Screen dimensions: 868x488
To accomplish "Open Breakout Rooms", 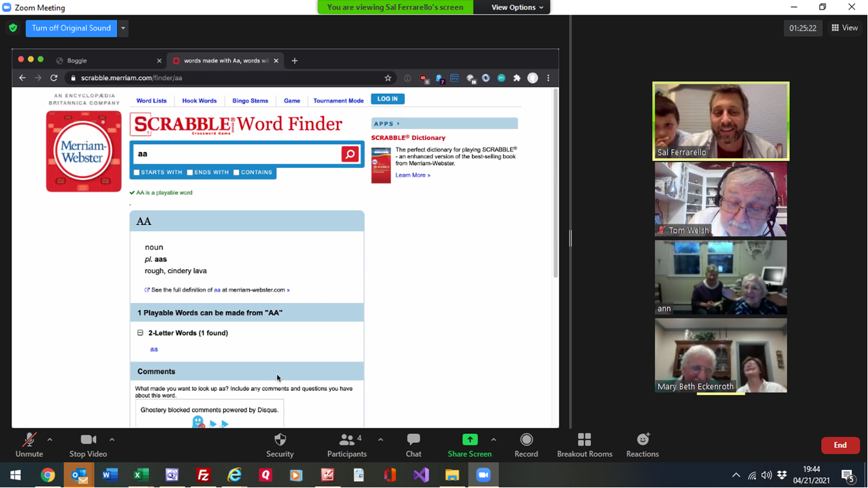I will click(585, 445).
